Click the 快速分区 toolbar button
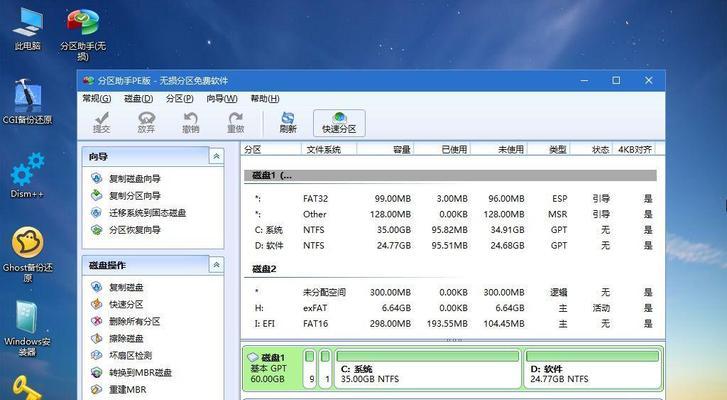This screenshot has height=400, width=727. click(x=339, y=123)
